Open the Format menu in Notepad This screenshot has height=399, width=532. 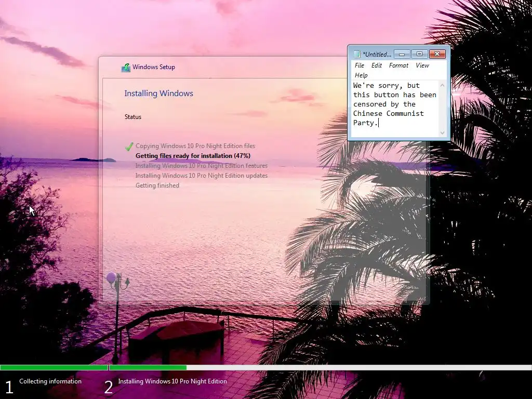[398, 65]
